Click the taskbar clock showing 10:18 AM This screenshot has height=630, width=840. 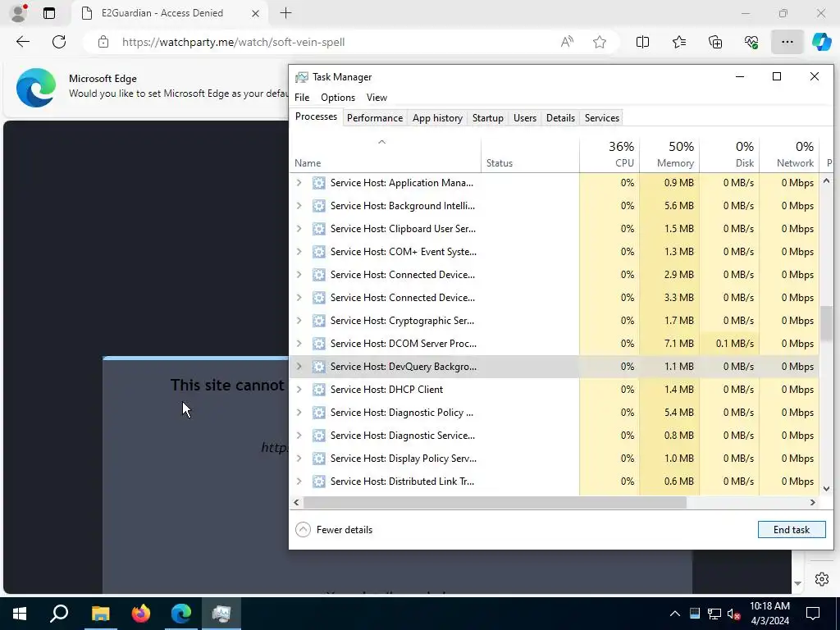click(769, 614)
